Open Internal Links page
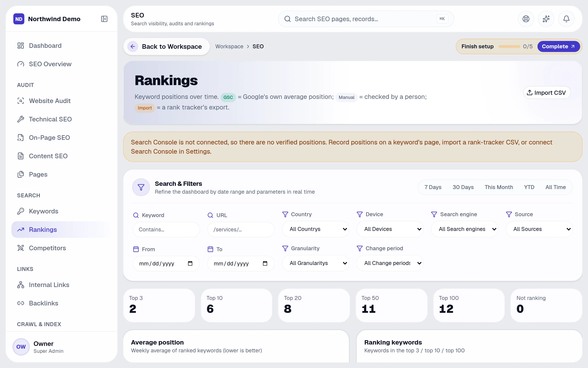 point(62,285)
